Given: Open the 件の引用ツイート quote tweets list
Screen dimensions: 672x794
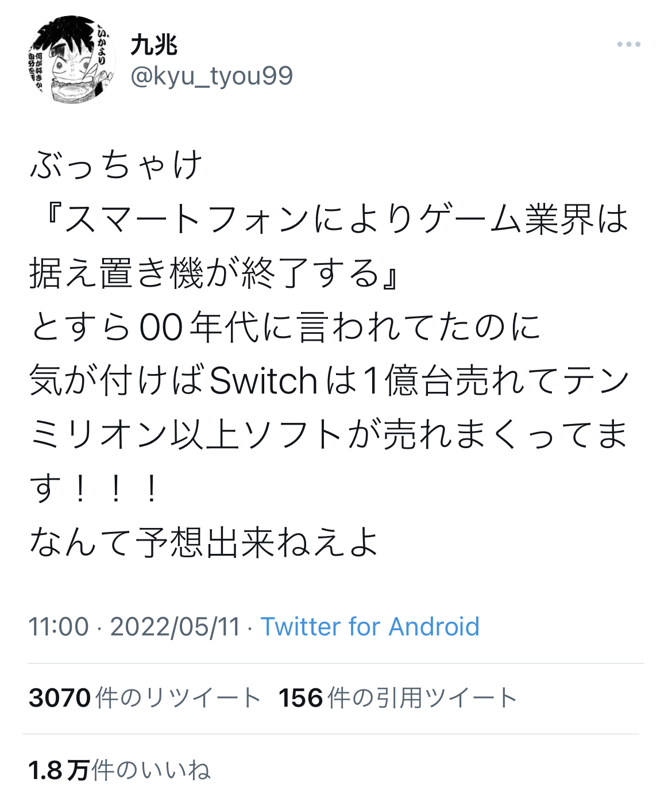Looking at the screenshot, I should [422, 698].
